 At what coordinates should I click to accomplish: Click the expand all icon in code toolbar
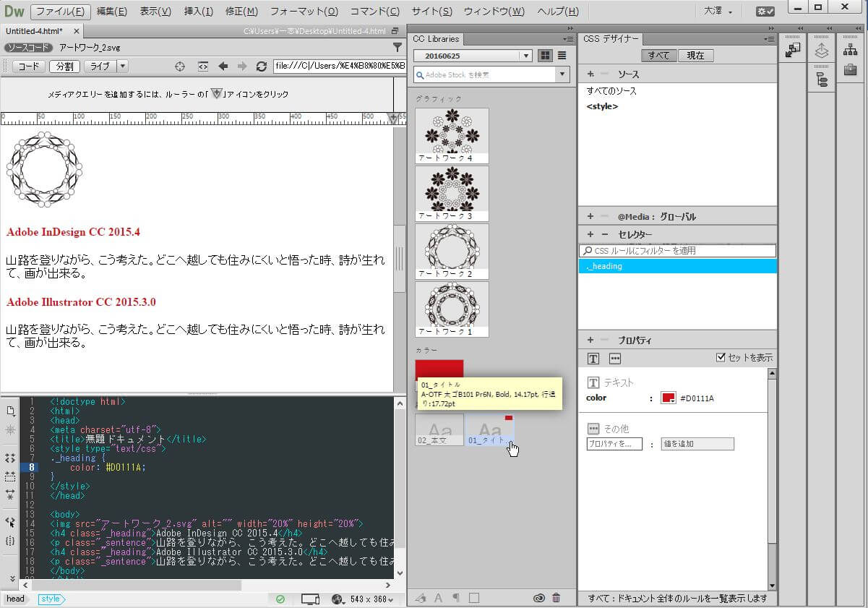coord(10,494)
